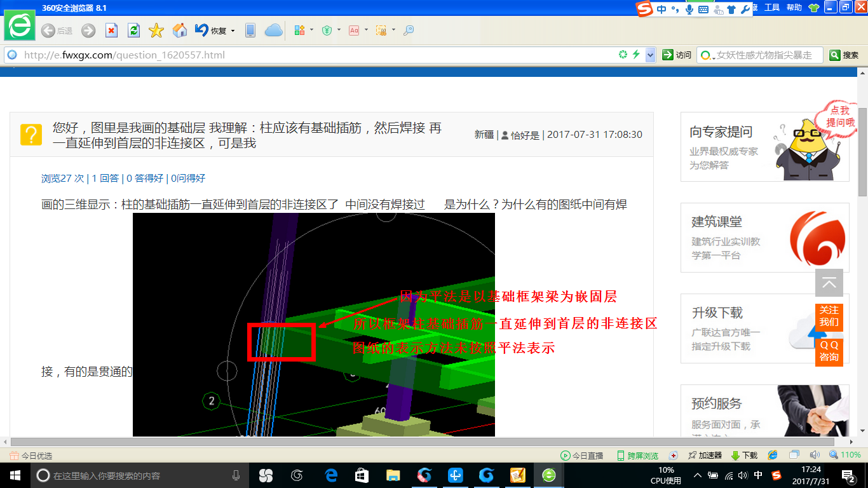Open the 预约服务 sidebar card
Image resolution: width=868 pixels, height=488 pixels.
[764, 410]
